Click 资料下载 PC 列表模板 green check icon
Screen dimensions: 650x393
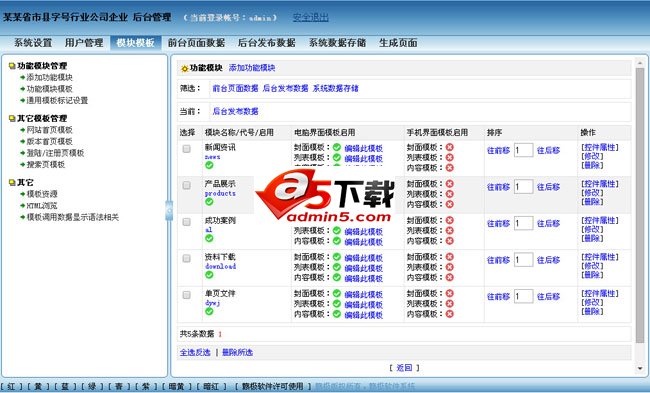tap(337, 267)
